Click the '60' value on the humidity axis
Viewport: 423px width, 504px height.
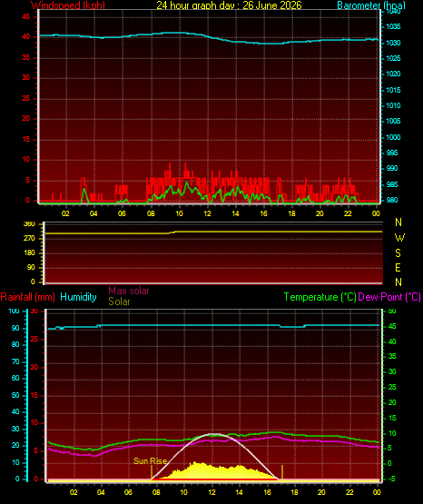click(15, 379)
